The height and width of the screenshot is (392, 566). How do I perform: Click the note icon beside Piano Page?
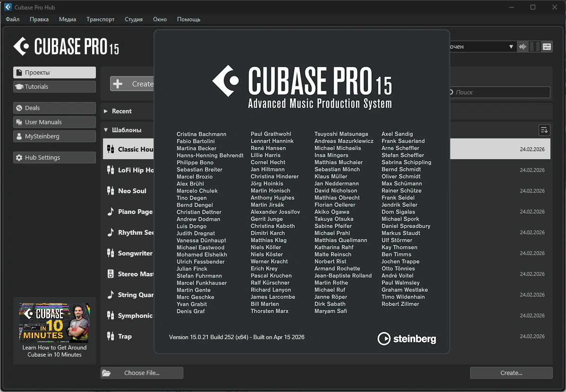(x=111, y=212)
